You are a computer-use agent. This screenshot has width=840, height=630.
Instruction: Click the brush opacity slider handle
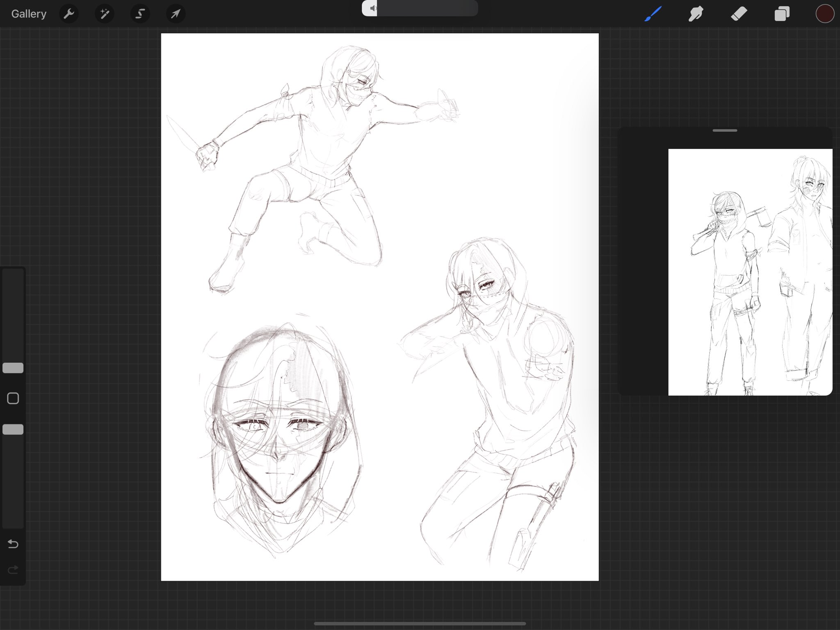coord(13,429)
